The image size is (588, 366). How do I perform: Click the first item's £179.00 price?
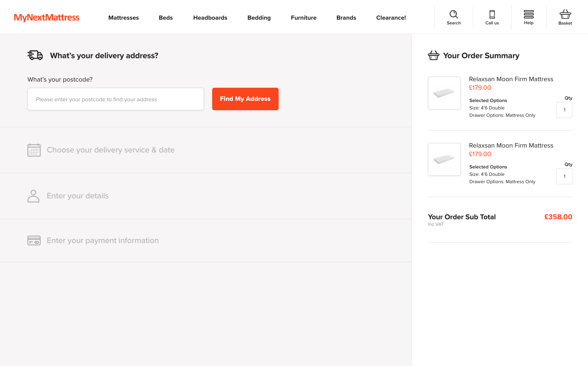[x=480, y=88]
